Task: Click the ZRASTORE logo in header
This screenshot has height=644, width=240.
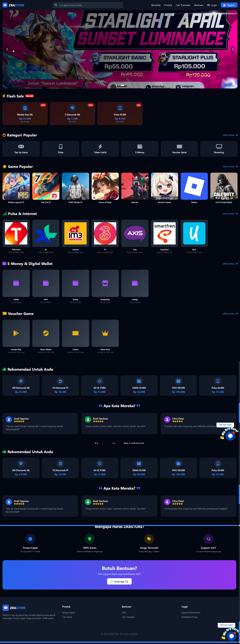Action: point(13,5)
